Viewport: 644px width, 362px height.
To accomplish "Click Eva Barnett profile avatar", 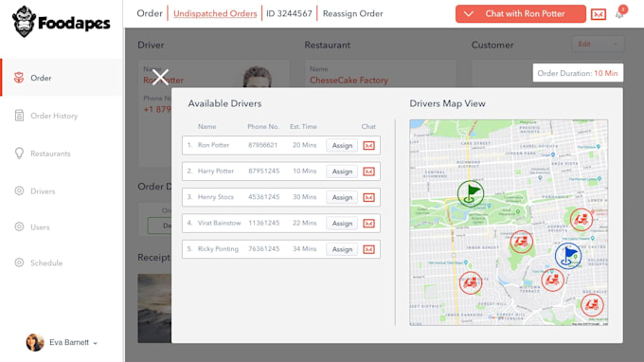I will coord(35,342).
